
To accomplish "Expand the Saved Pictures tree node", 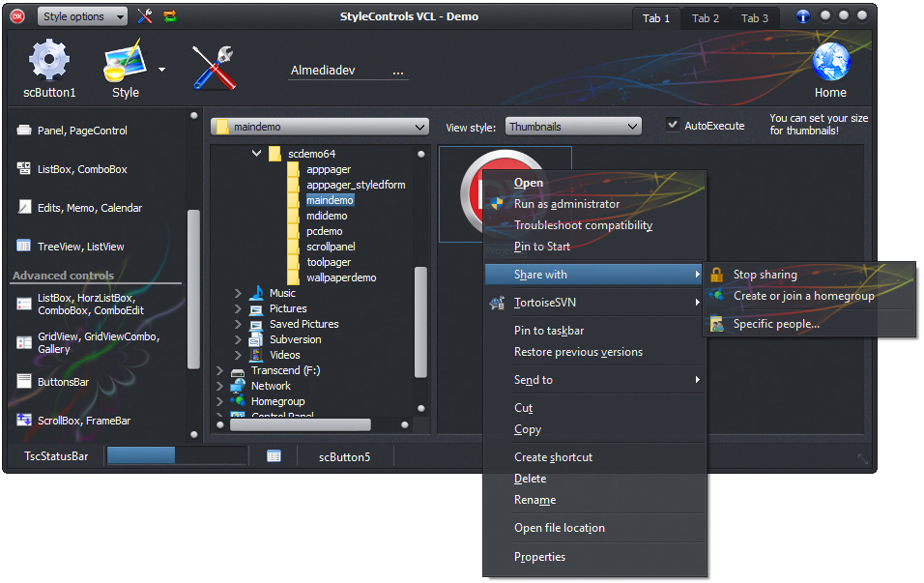I will click(x=238, y=324).
